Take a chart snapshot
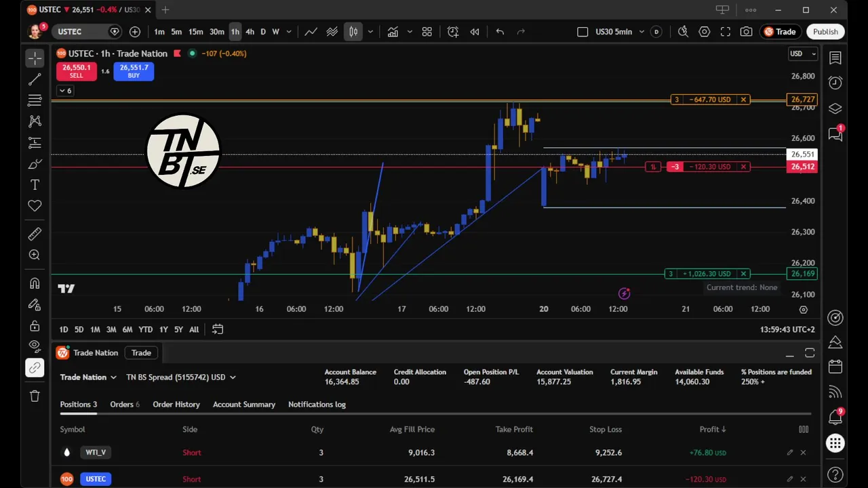Image resolution: width=868 pixels, height=488 pixels. click(x=747, y=32)
